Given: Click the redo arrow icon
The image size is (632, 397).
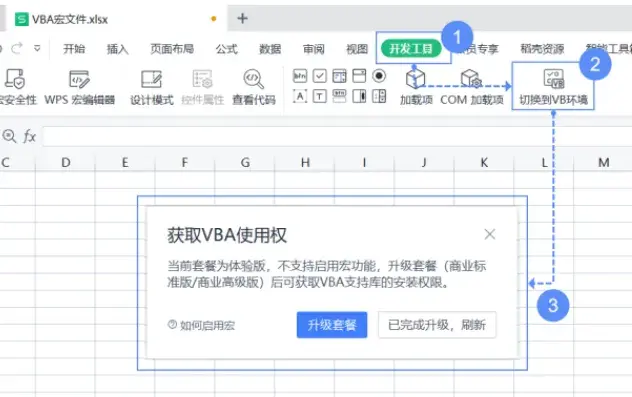Looking at the screenshot, I should (17, 49).
